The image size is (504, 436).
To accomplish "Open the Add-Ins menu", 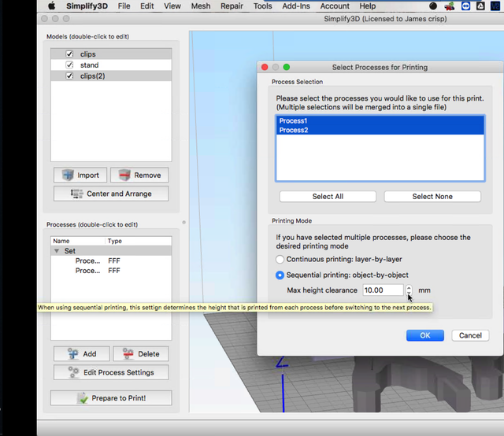I will click(296, 6).
